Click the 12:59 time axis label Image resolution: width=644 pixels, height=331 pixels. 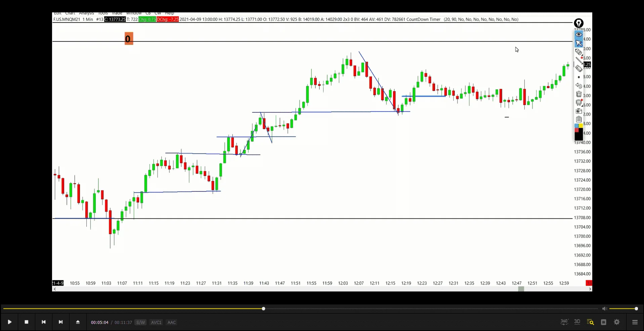click(564, 283)
